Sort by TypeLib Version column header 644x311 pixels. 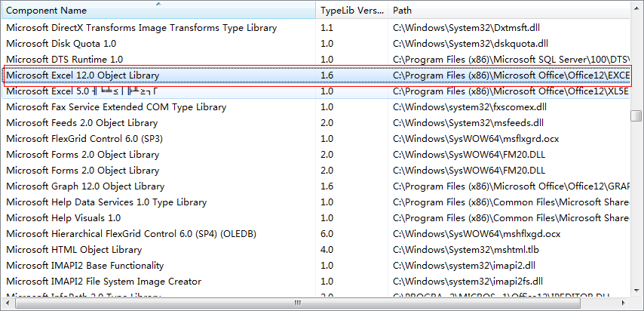point(351,11)
